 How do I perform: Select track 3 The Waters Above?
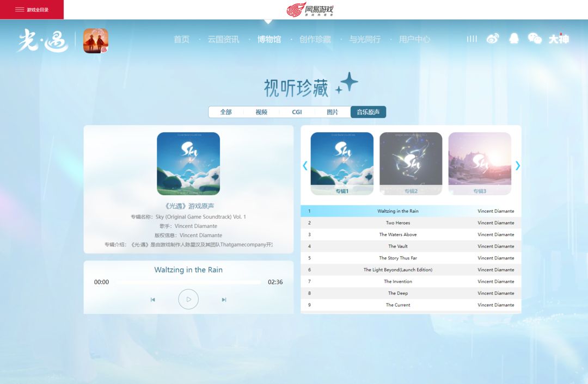(x=411, y=234)
